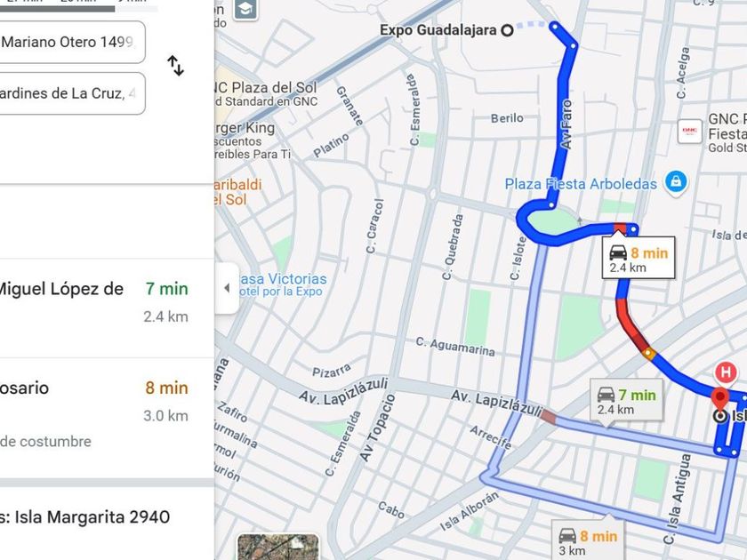
Task: Select the grey 7 min route callout
Action: (x=626, y=401)
